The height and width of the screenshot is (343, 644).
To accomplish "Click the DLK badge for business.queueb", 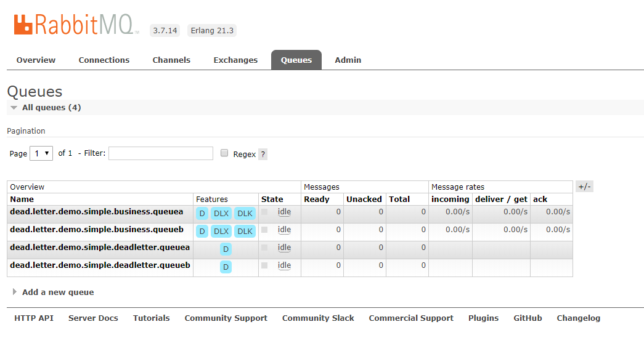I will tap(245, 232).
